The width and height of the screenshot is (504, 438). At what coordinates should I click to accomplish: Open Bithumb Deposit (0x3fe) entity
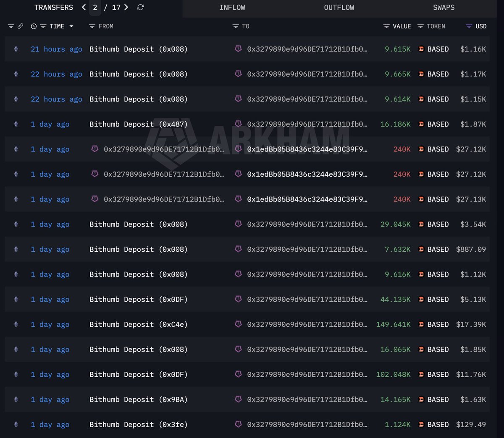click(139, 425)
